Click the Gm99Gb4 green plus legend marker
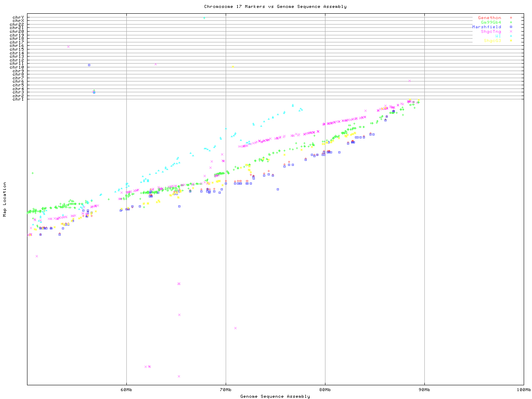This screenshot has height=399, width=532. [x=511, y=22]
